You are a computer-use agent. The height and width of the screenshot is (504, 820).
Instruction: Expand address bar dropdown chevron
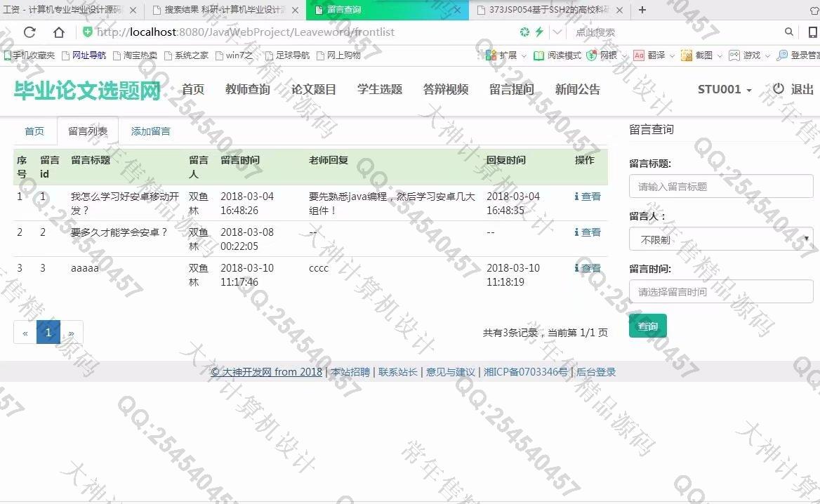(557, 32)
